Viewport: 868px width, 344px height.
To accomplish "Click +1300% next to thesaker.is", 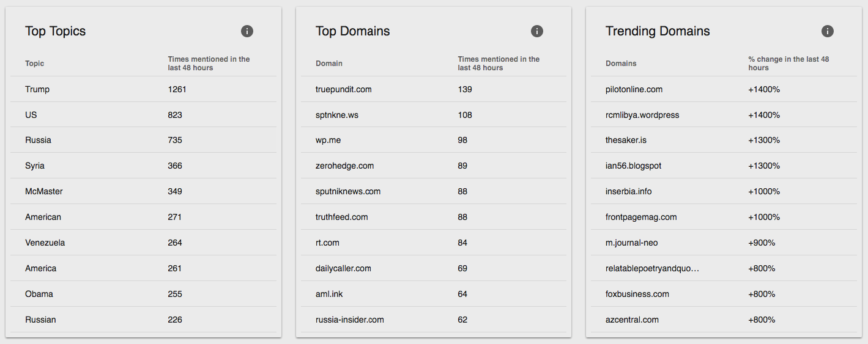I will coord(764,140).
